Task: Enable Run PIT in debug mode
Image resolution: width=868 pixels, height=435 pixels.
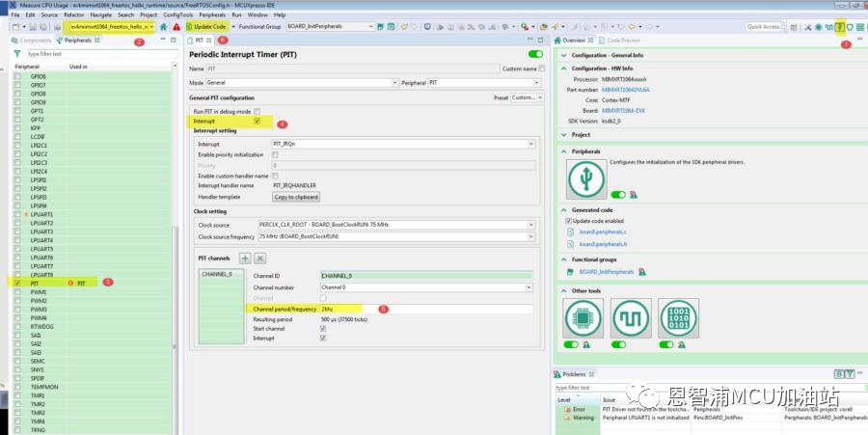Action: point(257,111)
